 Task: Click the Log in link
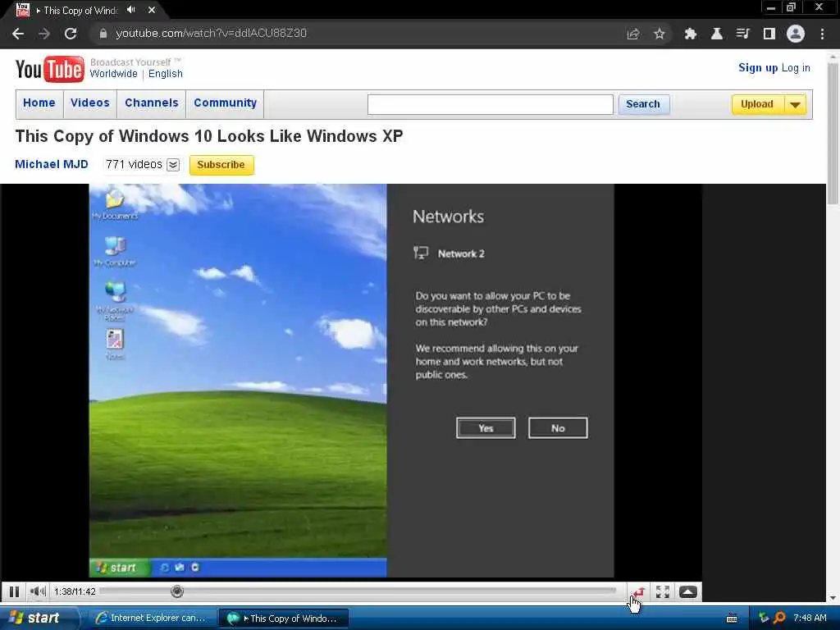click(x=796, y=67)
